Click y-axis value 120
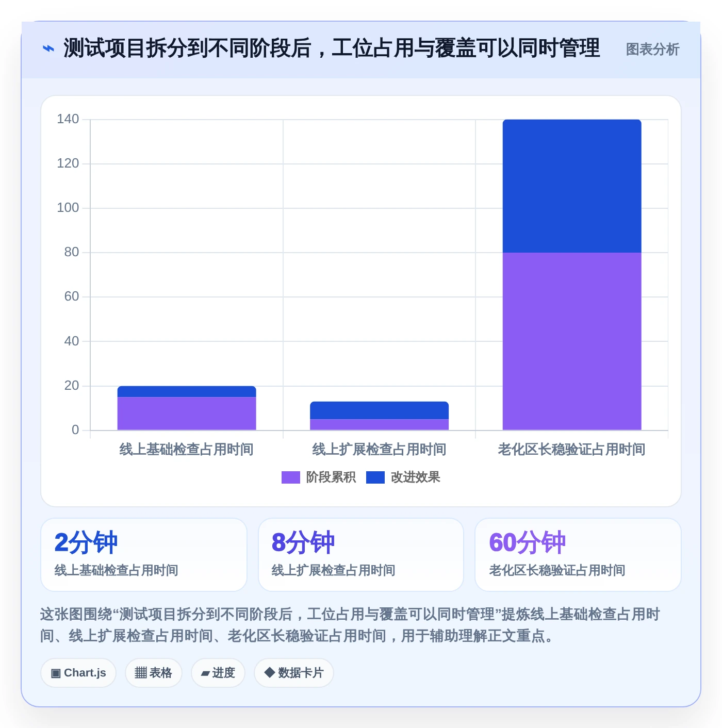 [68, 163]
